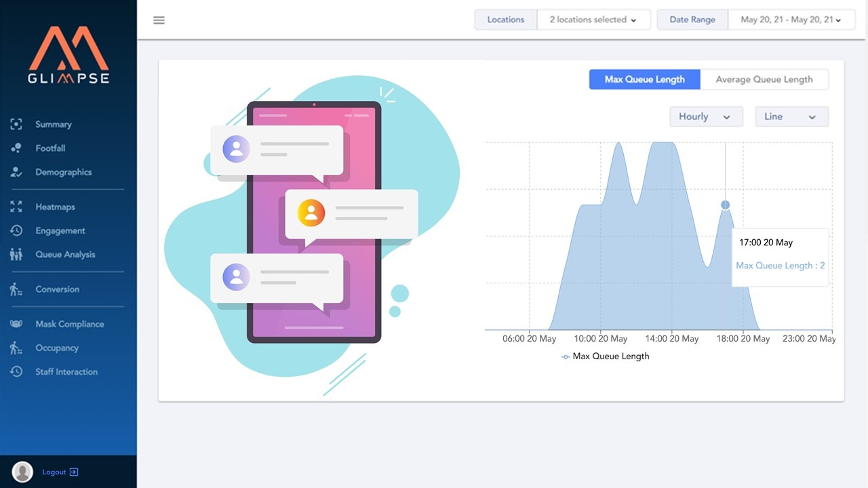Open Mask Compliance via its mask icon
Screen dimensions: 868x488
click(x=16, y=323)
